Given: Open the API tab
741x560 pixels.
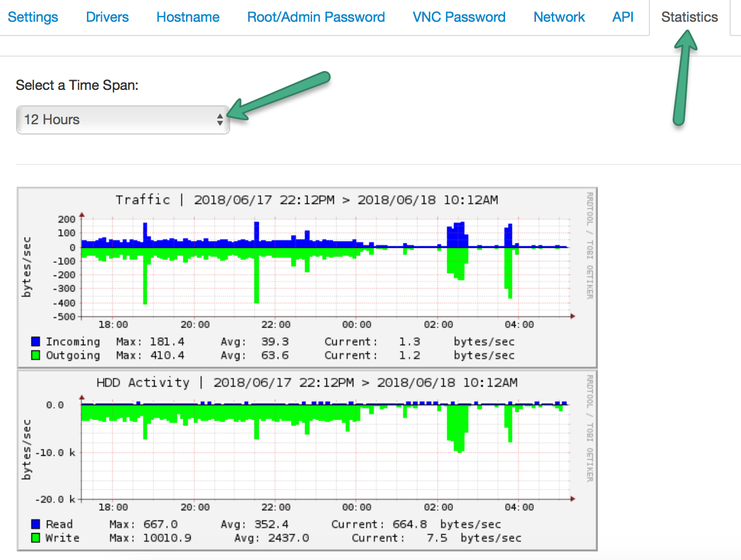Looking at the screenshot, I should (622, 17).
